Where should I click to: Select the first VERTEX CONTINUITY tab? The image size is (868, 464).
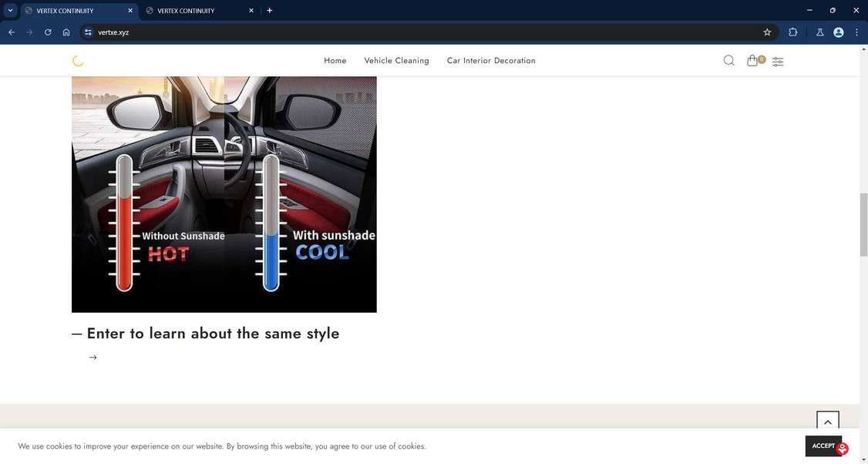pos(79,11)
